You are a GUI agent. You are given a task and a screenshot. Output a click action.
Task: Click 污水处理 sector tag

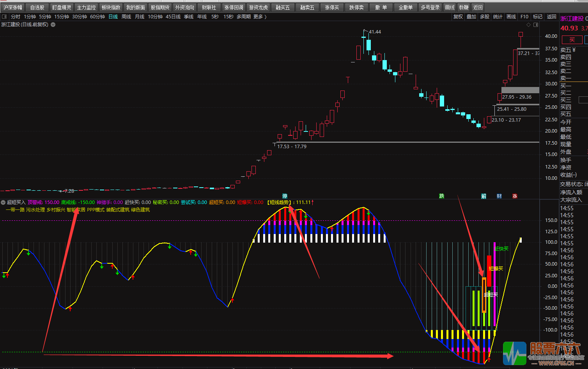35,210
